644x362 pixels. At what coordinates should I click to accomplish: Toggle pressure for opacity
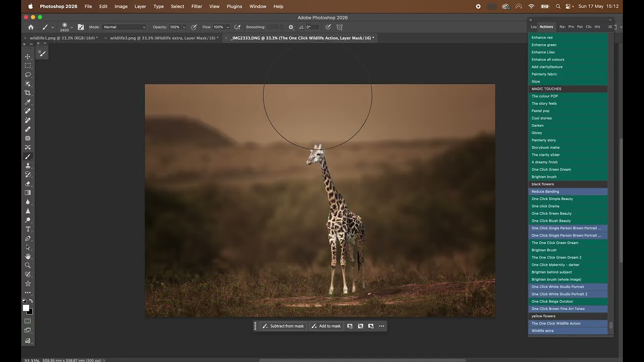click(194, 27)
